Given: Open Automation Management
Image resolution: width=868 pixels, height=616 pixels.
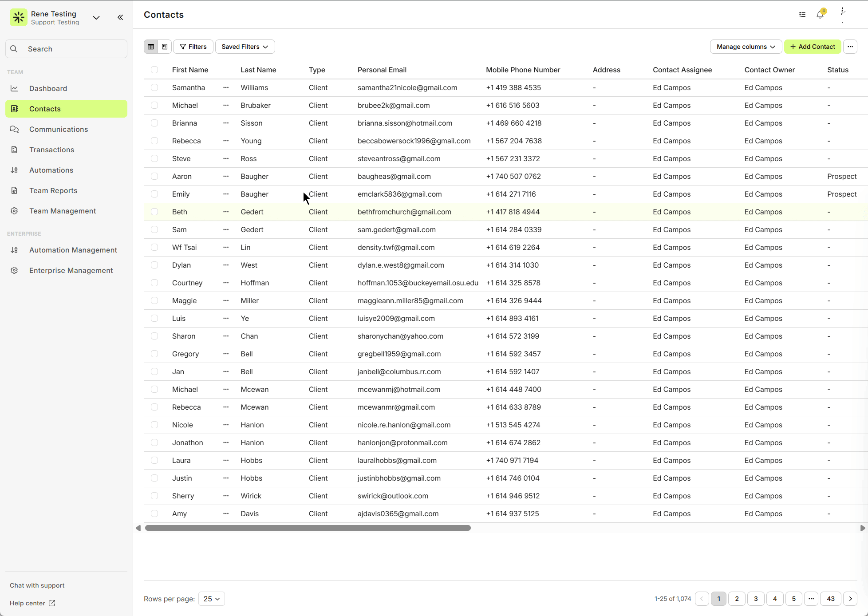Looking at the screenshot, I should coord(73,250).
